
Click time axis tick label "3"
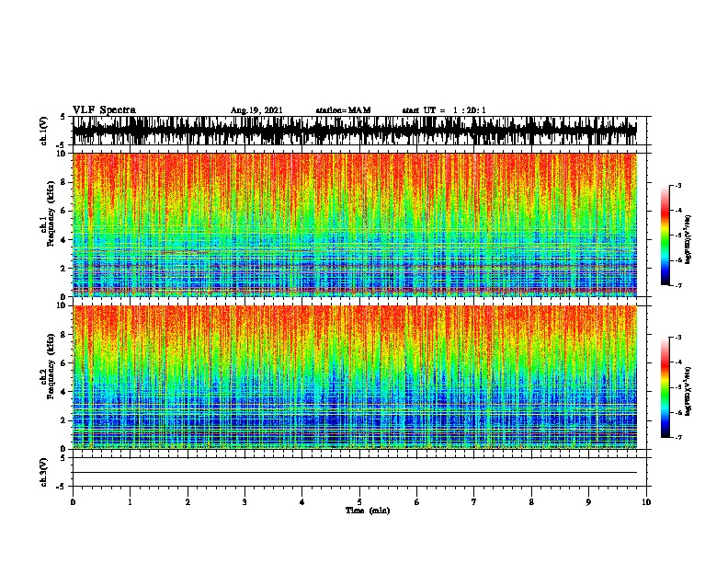pyautogui.click(x=245, y=502)
